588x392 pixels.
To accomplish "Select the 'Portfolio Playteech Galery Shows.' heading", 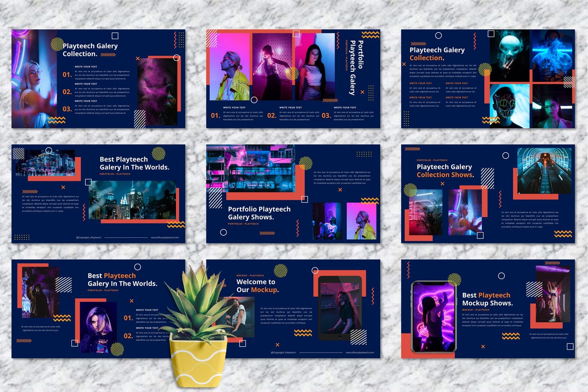I will pyautogui.click(x=259, y=213).
